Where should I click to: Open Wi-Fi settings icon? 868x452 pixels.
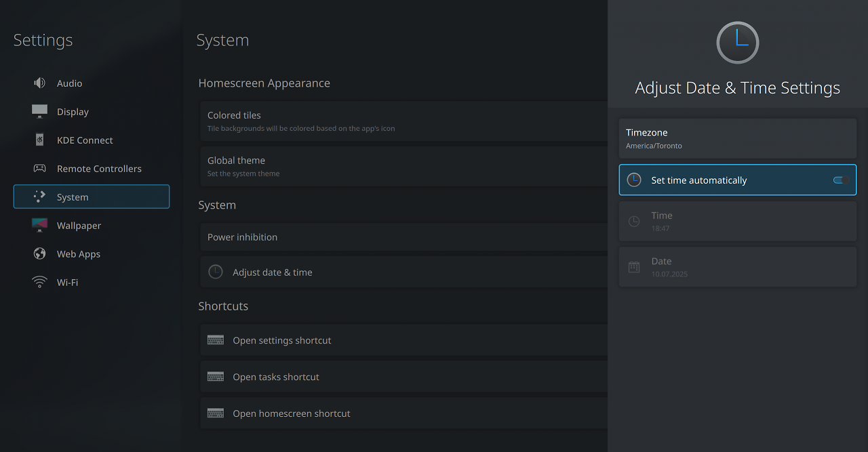(39, 282)
